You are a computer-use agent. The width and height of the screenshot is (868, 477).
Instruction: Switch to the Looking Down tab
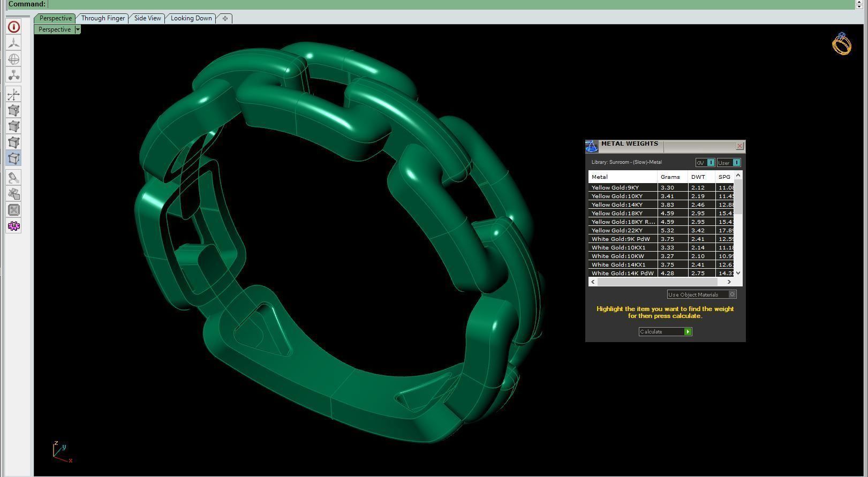point(191,18)
